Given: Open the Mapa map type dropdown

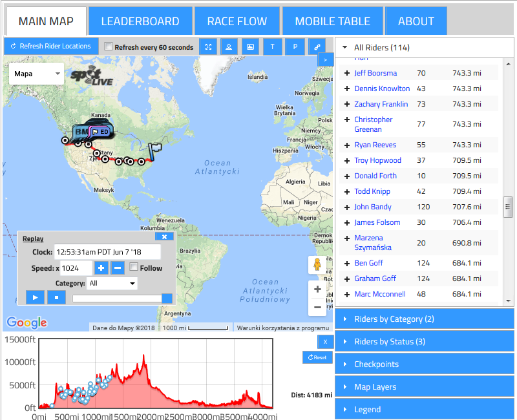Looking at the screenshot, I should tap(37, 74).
